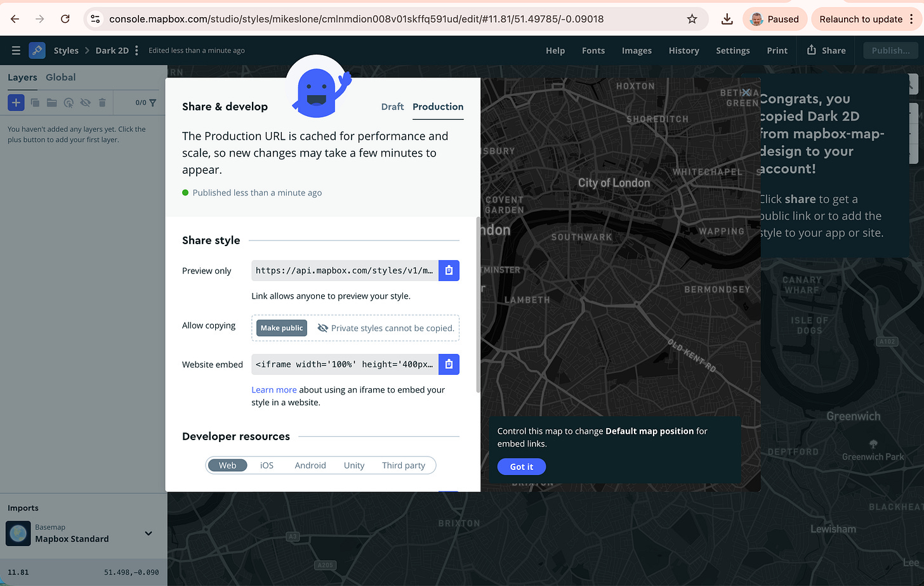Click the Dark 2D style name
Viewport: 924px width, 586px height.
coord(112,51)
